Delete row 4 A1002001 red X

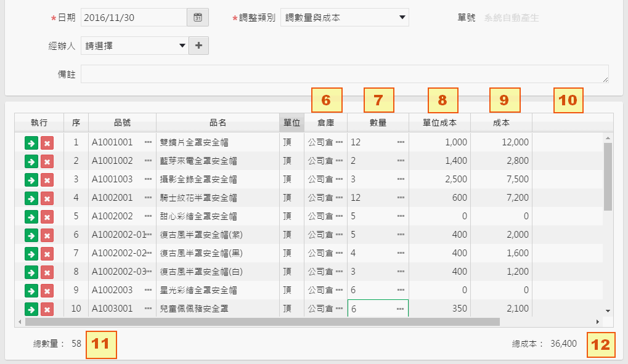tap(47, 198)
